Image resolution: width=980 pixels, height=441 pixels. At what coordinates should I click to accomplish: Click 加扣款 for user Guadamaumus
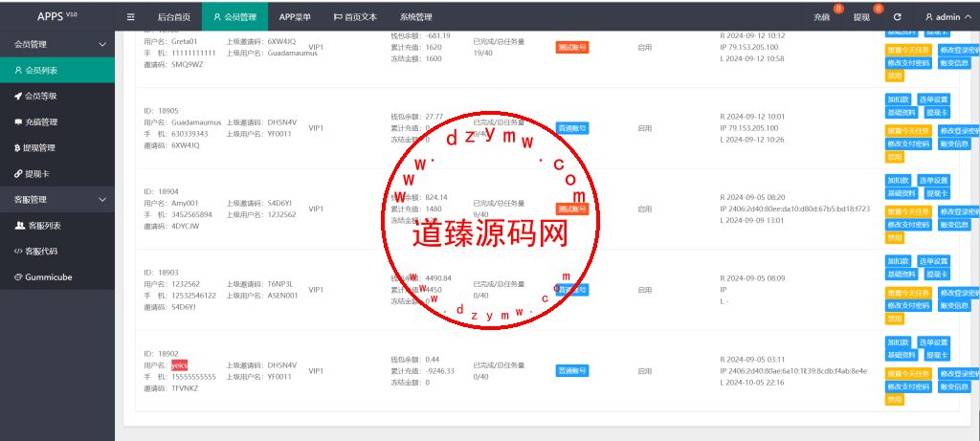point(899,99)
